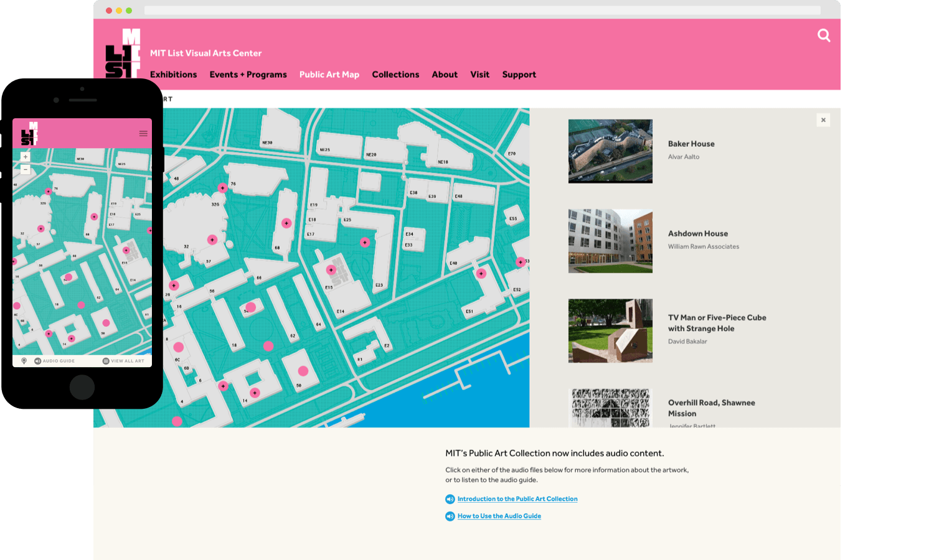Open the Visit nav item
The height and width of the screenshot is (560, 934).
click(479, 75)
